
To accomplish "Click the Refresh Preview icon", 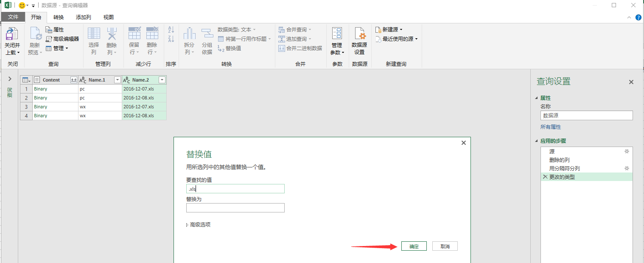I will 35,34.
